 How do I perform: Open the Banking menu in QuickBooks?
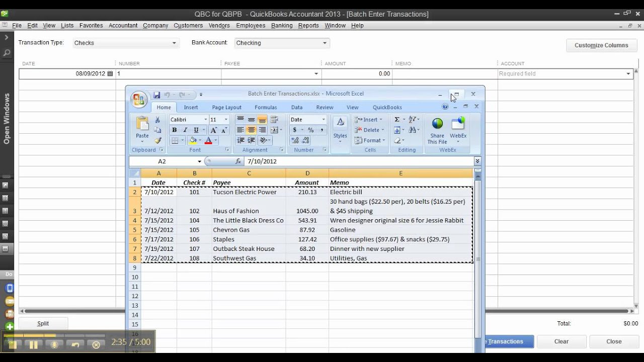(282, 26)
